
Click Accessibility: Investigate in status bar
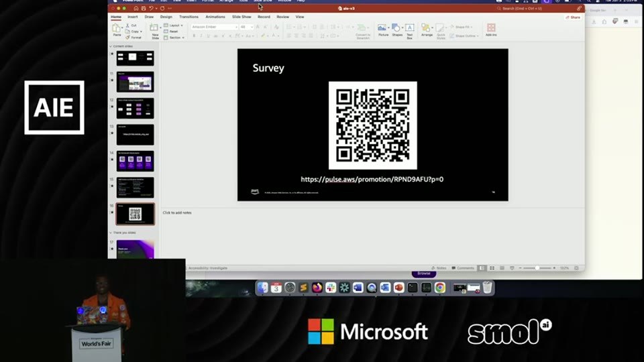(x=207, y=268)
